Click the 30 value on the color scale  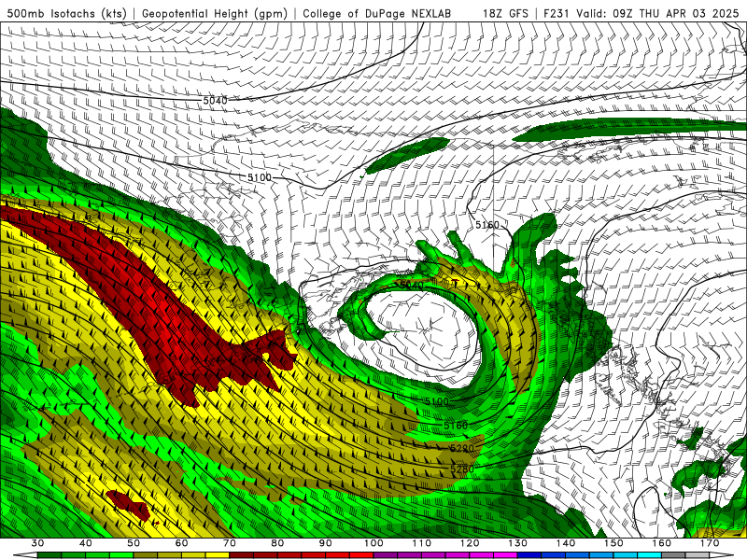(37, 543)
